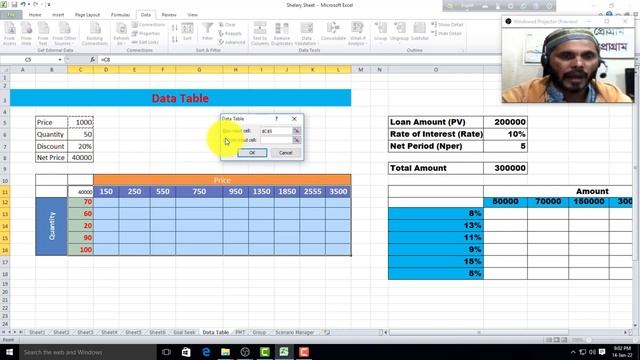Click the Reapply filter button

[x=230, y=33]
